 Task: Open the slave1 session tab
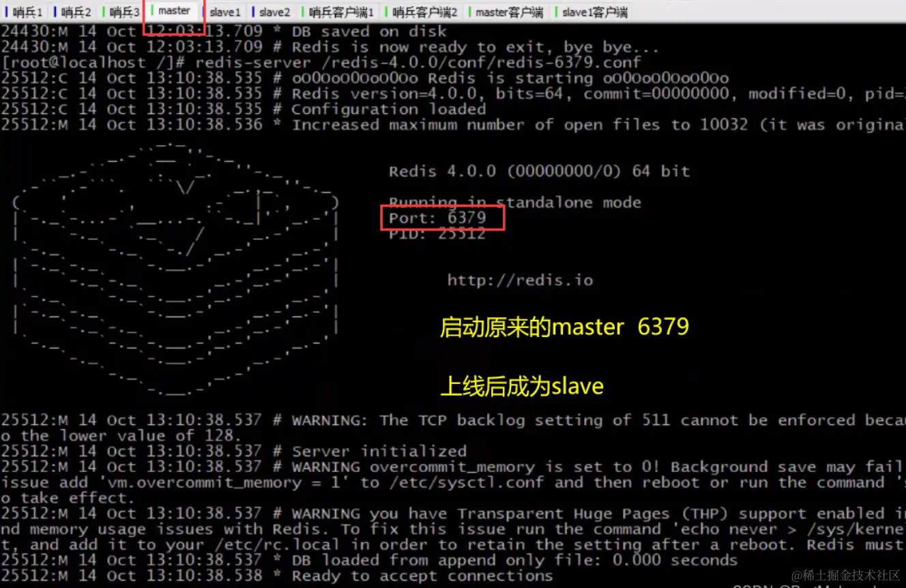[224, 12]
